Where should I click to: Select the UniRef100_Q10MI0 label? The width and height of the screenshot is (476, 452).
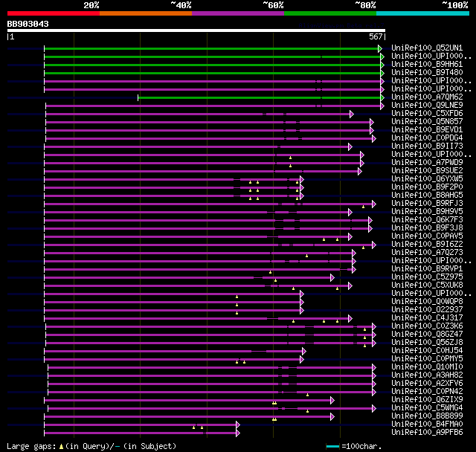pos(427,367)
